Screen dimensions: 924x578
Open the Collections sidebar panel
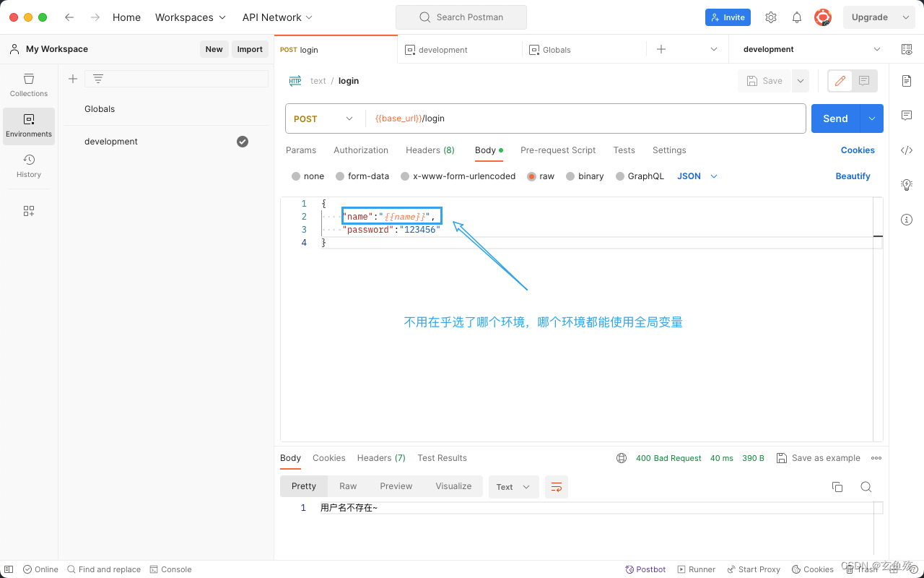click(x=29, y=85)
